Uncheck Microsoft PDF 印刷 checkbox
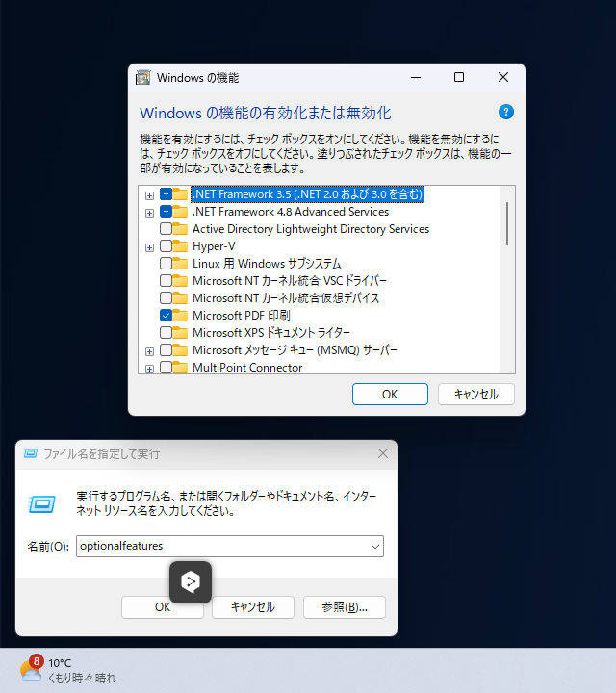The image size is (616, 693). (166, 315)
